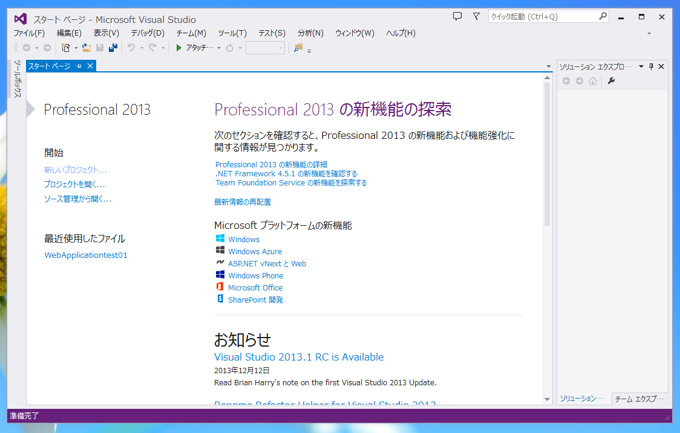Open the ヘルプ(H) menu
This screenshot has width=680, height=433.
pos(400,33)
